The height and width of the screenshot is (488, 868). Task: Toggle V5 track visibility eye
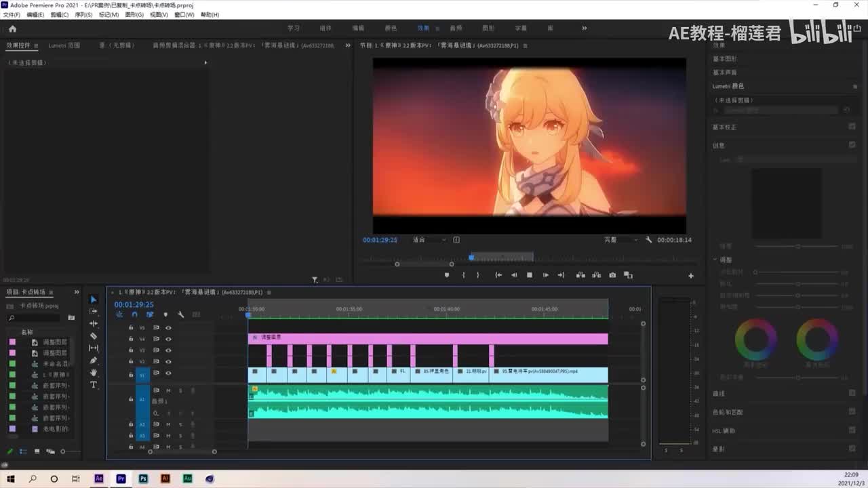click(x=168, y=328)
